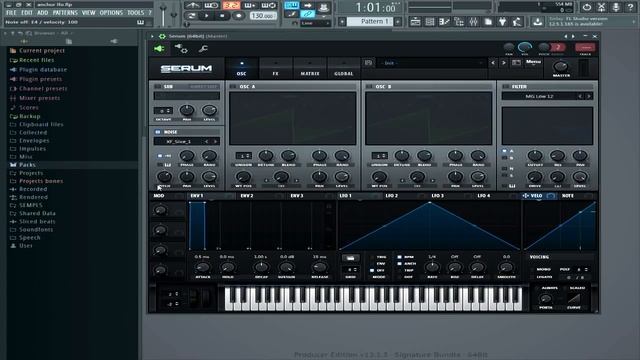Click Serum preset save disk icon

pyautogui.click(x=368, y=63)
